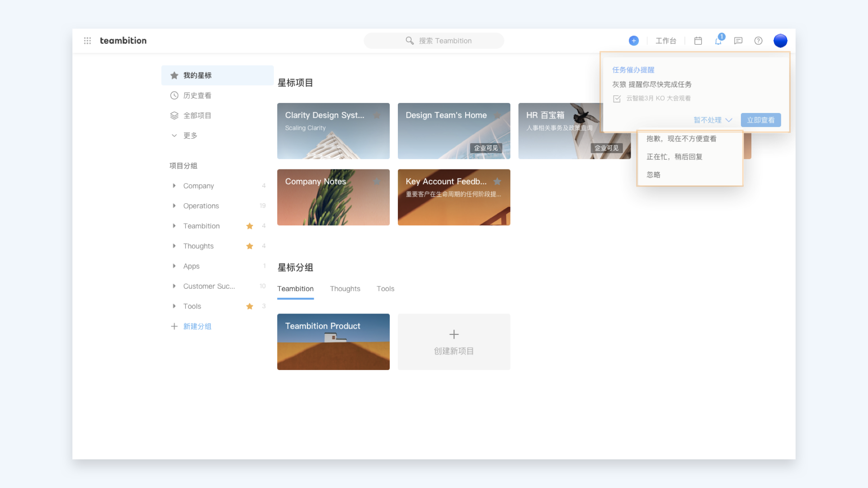
Task: Toggle star on Clarity Design System card
Action: [377, 115]
